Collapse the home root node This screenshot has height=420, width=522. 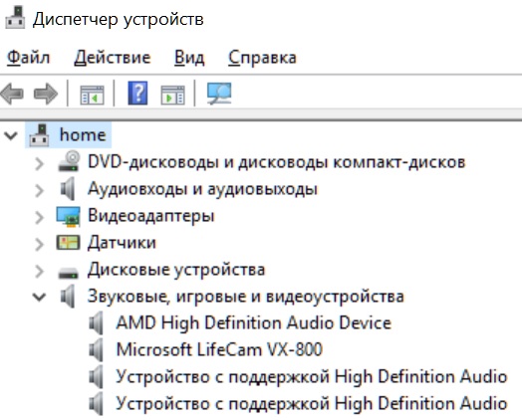tap(11, 135)
